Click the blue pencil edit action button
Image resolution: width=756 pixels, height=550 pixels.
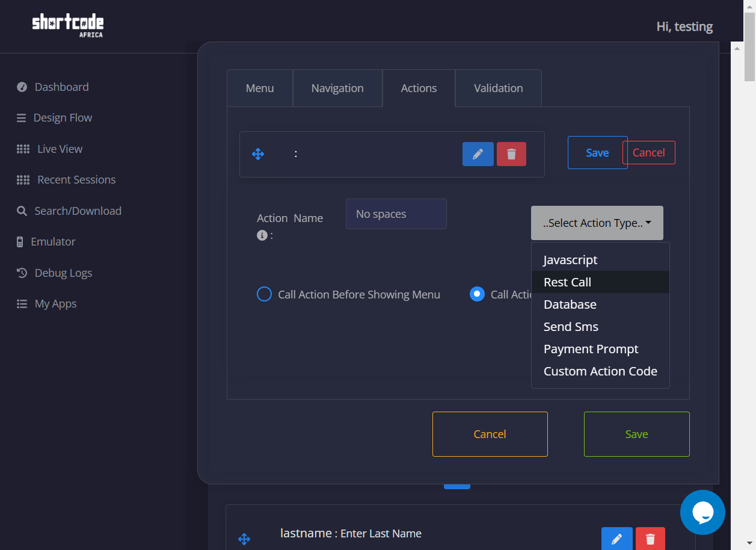tap(478, 154)
